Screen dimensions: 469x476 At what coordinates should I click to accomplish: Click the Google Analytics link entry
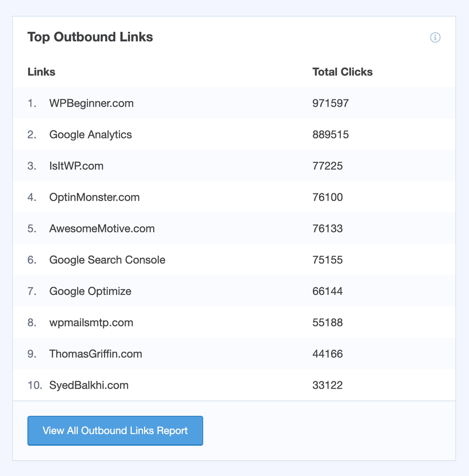[91, 135]
